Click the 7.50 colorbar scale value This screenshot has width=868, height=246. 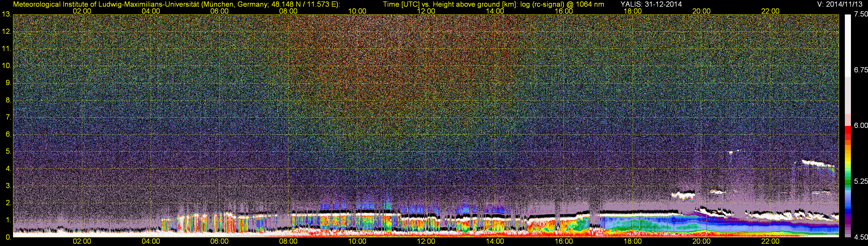[860, 14]
